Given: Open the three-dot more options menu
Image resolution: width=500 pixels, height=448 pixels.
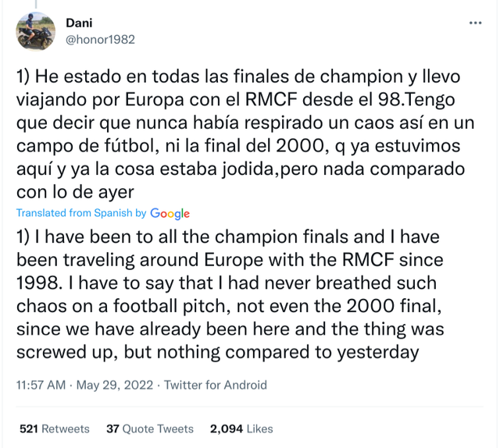Looking at the screenshot, I should pos(475,23).
